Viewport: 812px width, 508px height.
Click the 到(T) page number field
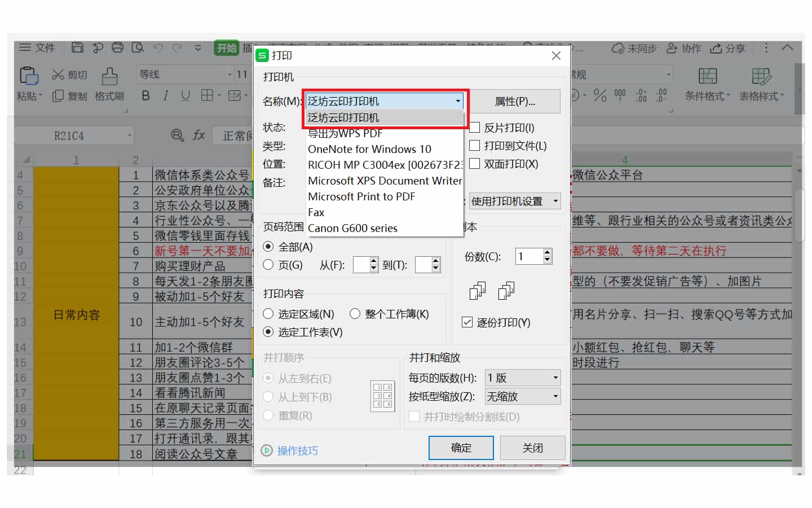[x=423, y=265]
